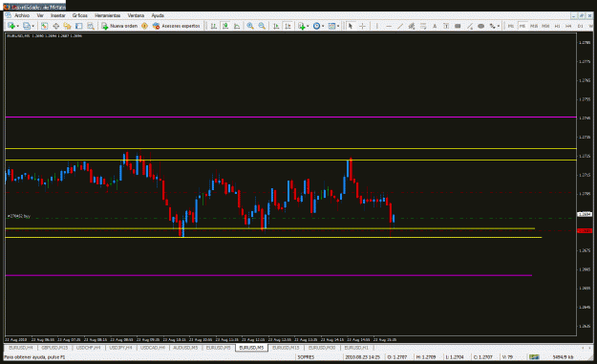Open the Templates icon
Screen dimensions: 597x364
(332, 26)
